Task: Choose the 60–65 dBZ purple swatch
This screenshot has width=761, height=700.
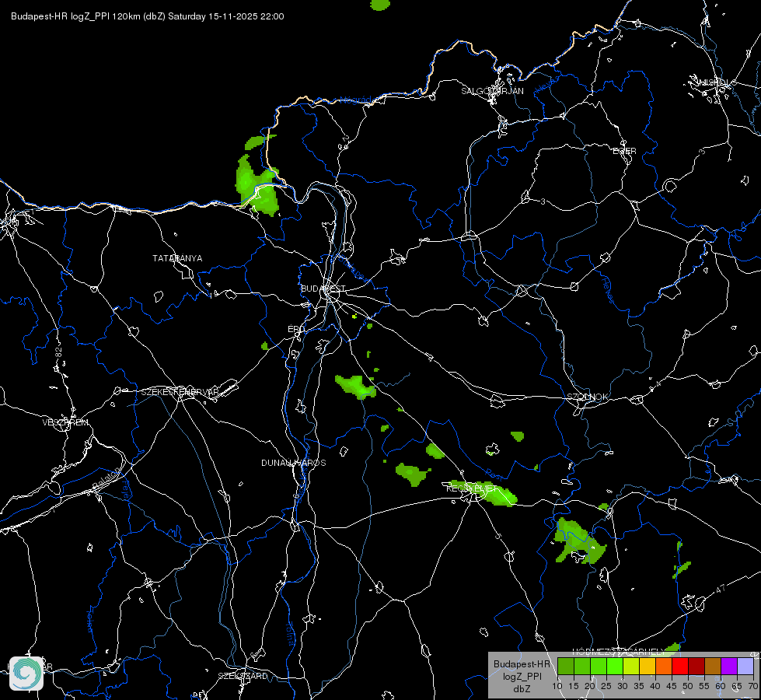Action: 729,666
